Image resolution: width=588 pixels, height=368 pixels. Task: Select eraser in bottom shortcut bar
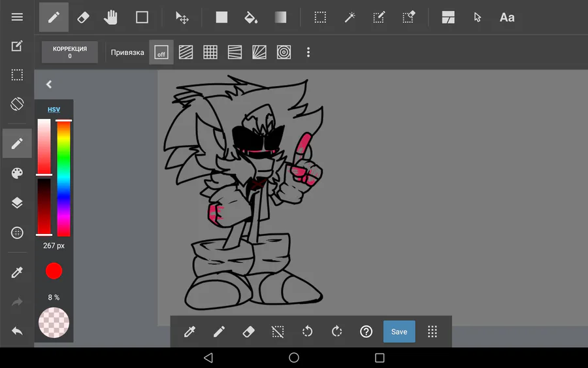pos(248,331)
